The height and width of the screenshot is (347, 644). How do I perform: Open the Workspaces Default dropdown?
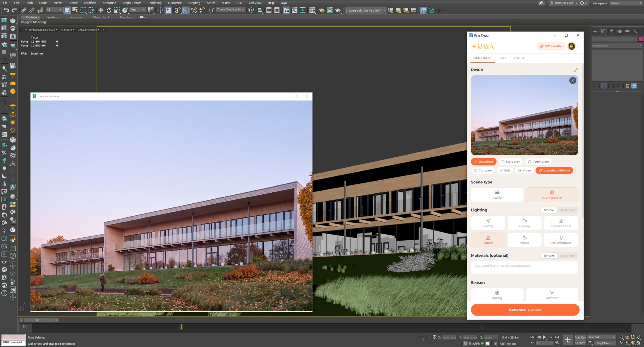[625, 3]
